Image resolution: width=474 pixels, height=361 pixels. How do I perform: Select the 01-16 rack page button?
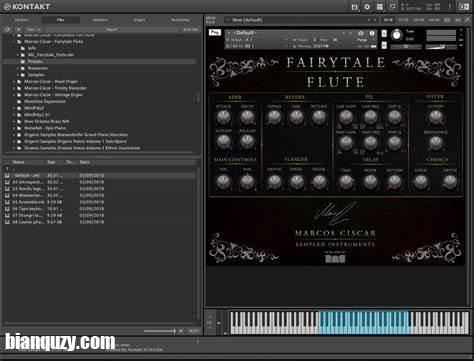click(x=388, y=20)
